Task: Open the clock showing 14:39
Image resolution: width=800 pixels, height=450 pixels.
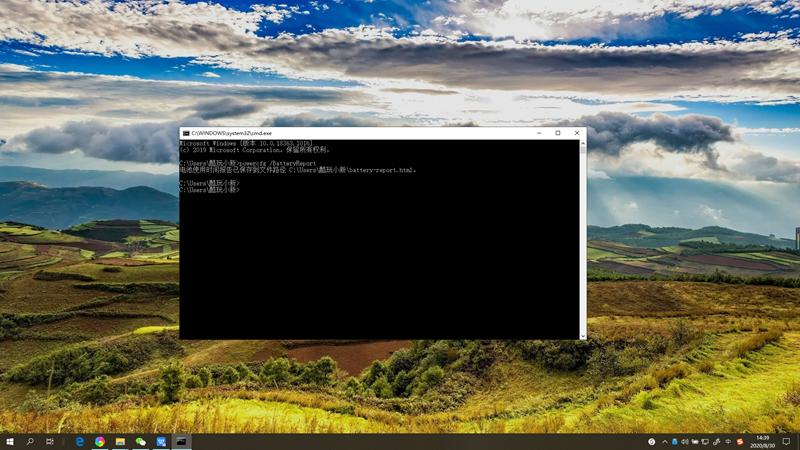Action: [763, 442]
